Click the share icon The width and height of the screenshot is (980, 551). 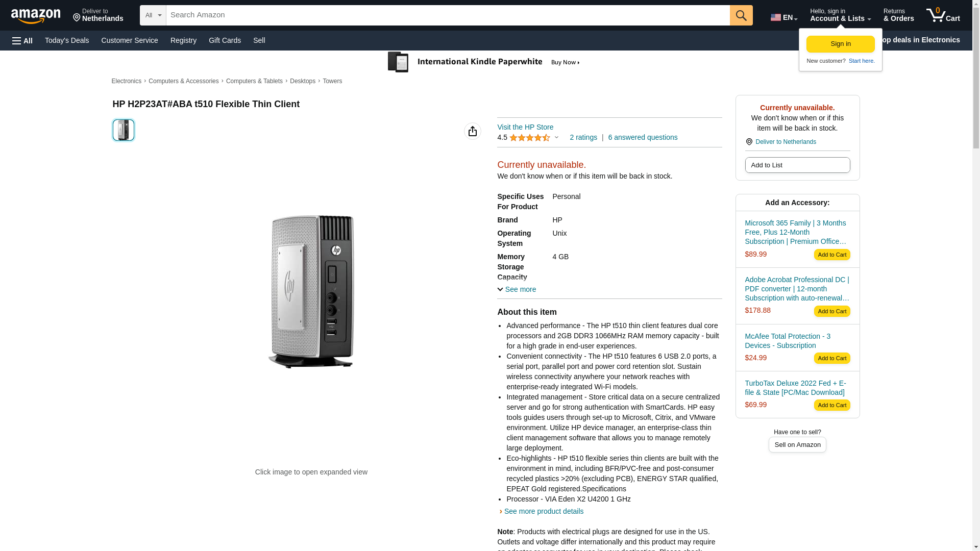click(473, 131)
